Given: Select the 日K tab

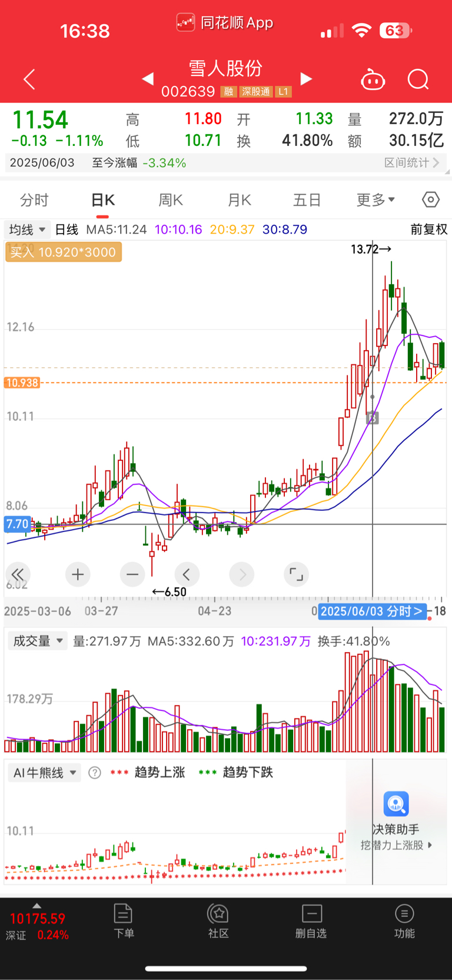Looking at the screenshot, I should coord(102,200).
